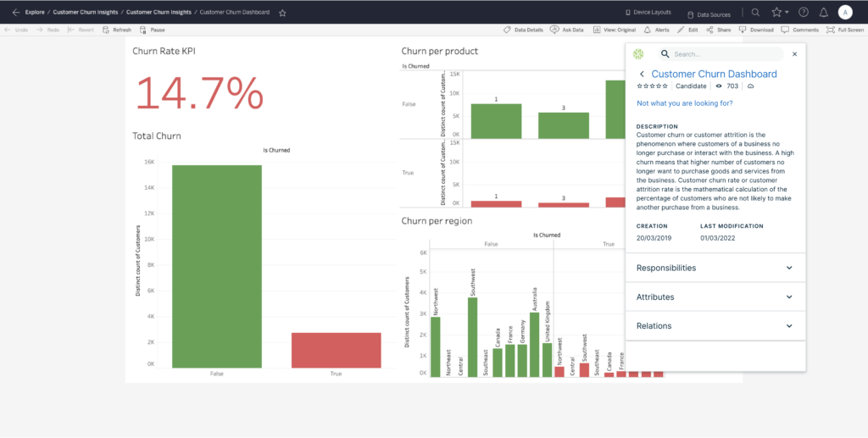Open the View: Original menu
The image size is (868, 438).
(x=615, y=30)
